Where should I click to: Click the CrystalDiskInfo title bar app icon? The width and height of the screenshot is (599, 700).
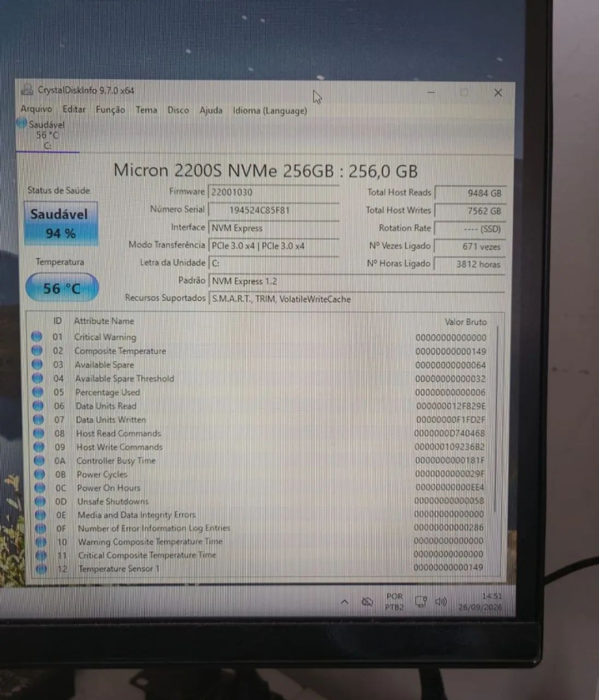click(27, 90)
